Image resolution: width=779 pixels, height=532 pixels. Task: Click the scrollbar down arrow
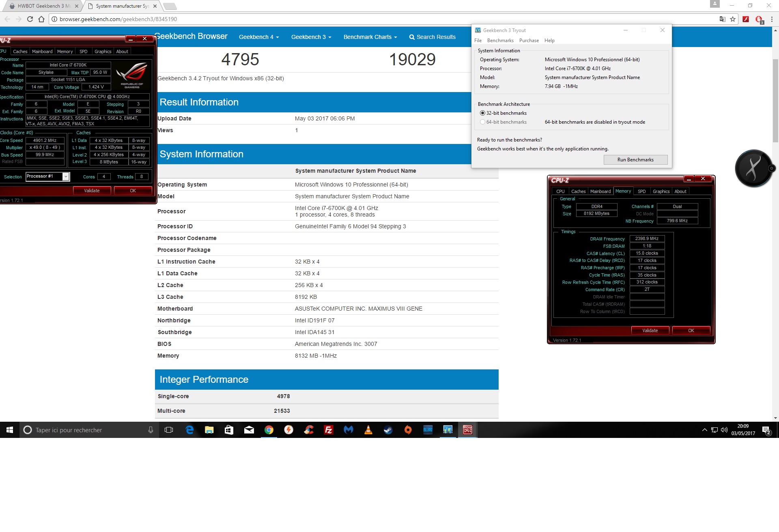[775, 418]
